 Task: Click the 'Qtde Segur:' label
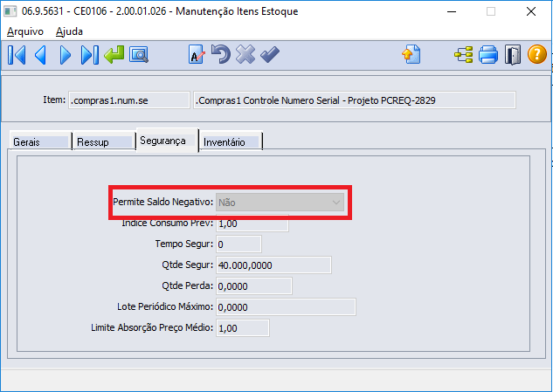click(188, 265)
